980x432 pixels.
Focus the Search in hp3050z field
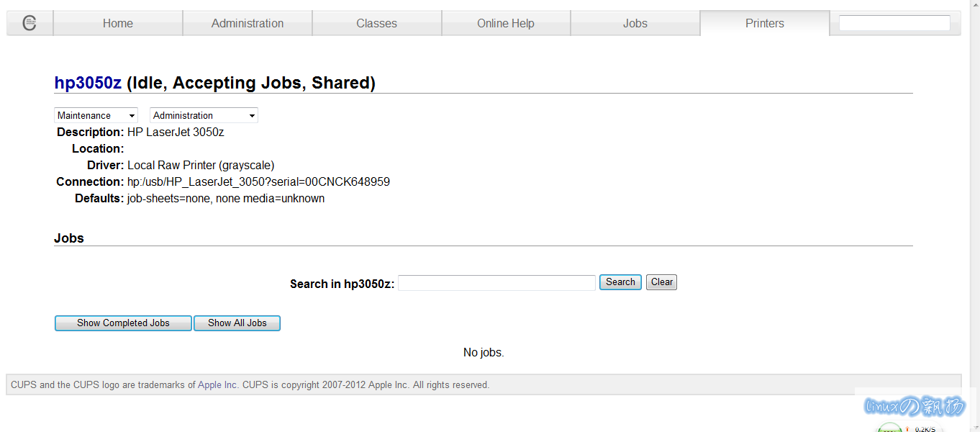point(496,283)
